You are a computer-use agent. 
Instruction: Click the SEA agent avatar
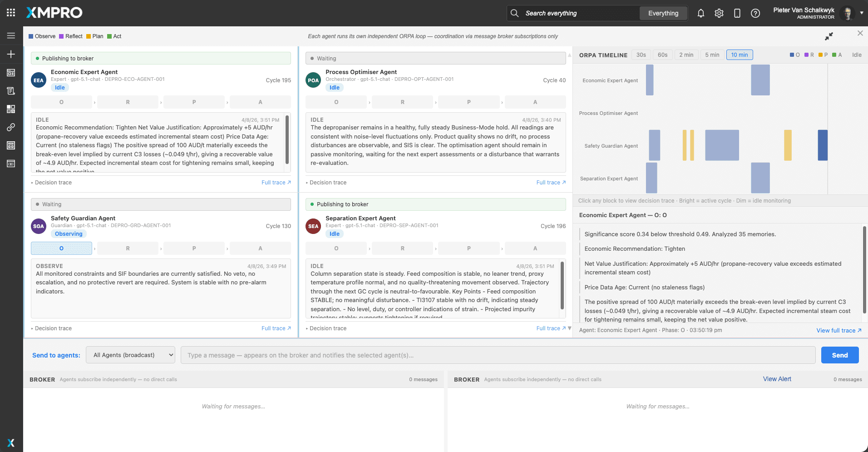point(313,226)
